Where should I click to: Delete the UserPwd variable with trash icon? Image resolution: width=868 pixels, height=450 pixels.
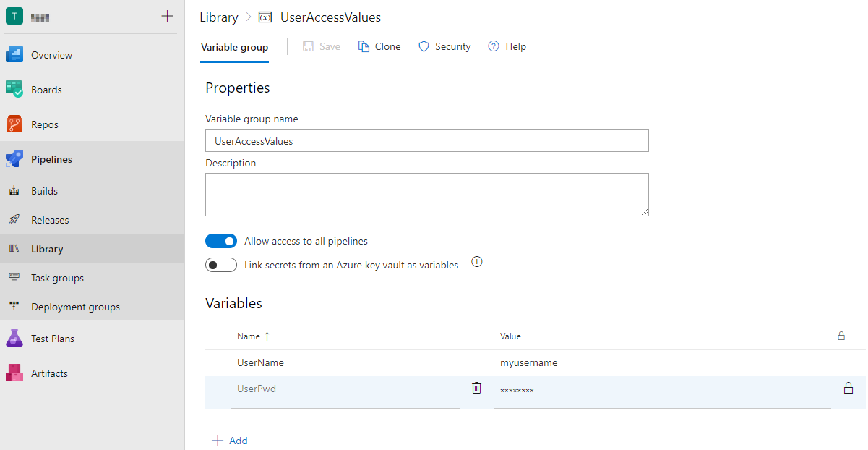pyautogui.click(x=476, y=388)
